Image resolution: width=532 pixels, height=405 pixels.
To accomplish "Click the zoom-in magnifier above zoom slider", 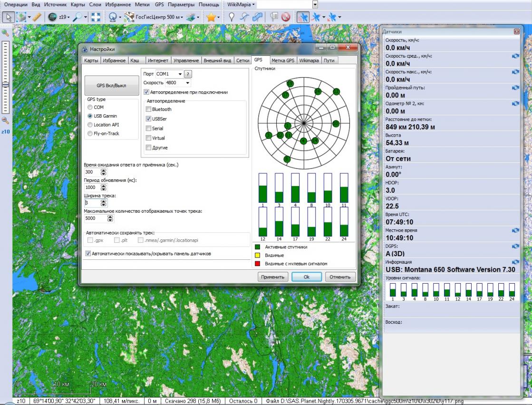I will (6, 33).
